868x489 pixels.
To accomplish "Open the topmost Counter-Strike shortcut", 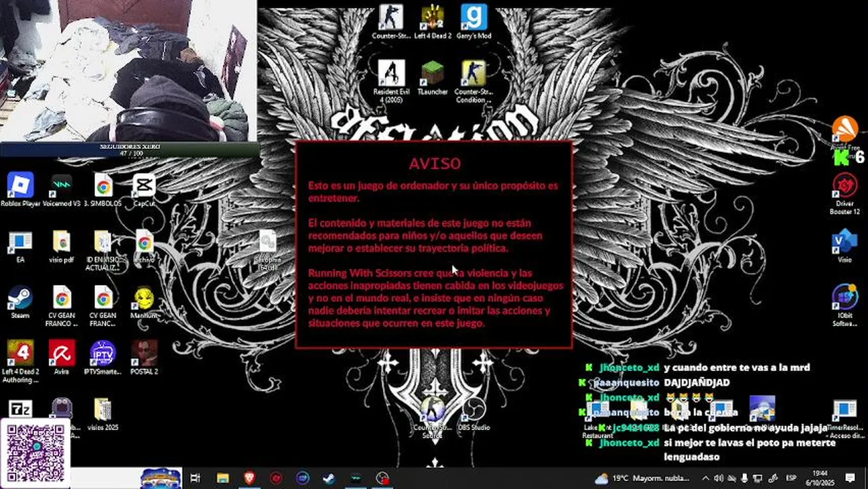I will click(x=391, y=21).
